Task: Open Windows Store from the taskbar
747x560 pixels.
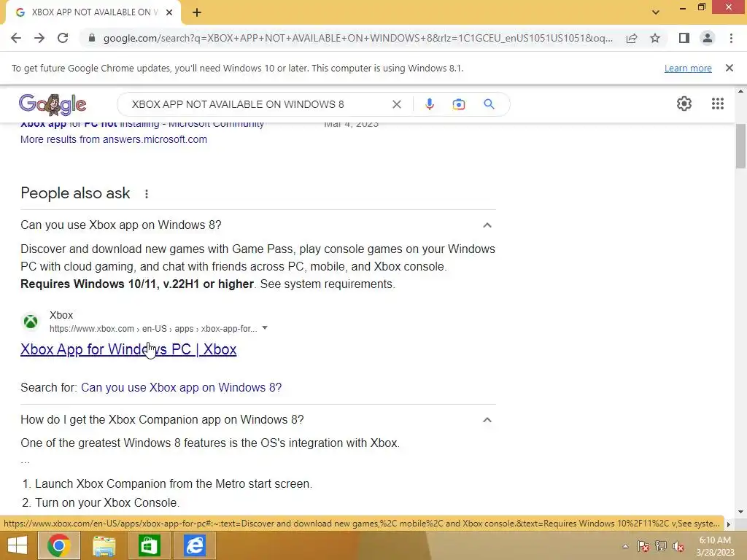Action: 149,545
